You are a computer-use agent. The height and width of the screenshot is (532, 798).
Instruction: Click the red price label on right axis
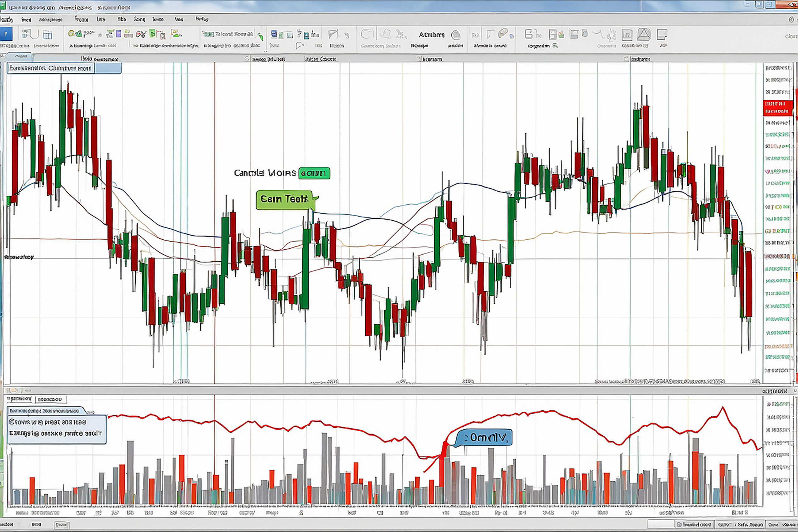pyautogui.click(x=778, y=108)
